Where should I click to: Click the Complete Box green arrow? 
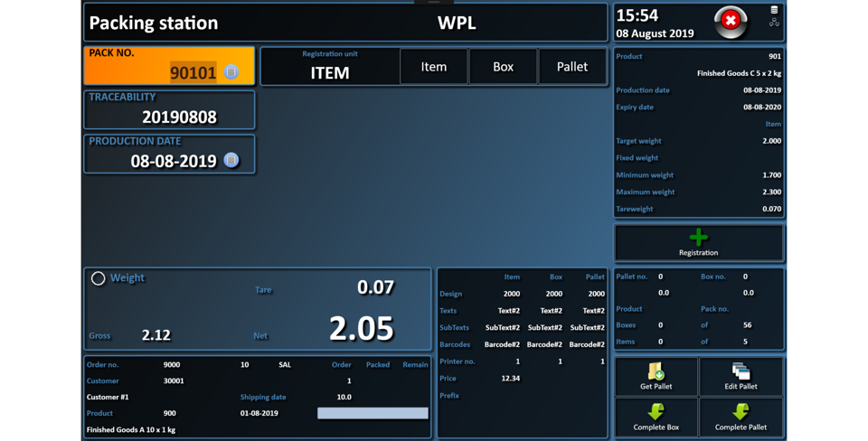point(656,412)
